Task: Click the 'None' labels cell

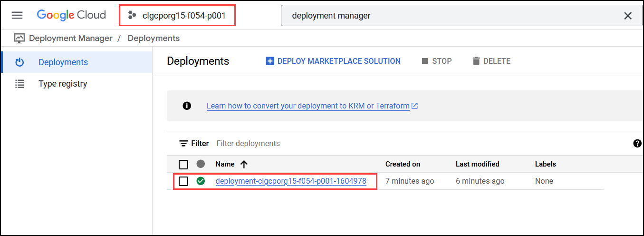Action: tap(544, 181)
